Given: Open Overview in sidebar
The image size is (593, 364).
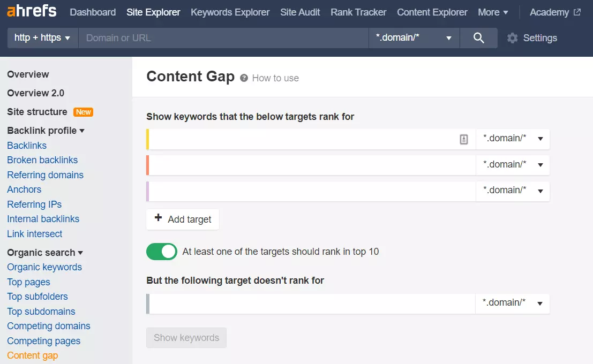Looking at the screenshot, I should (28, 74).
